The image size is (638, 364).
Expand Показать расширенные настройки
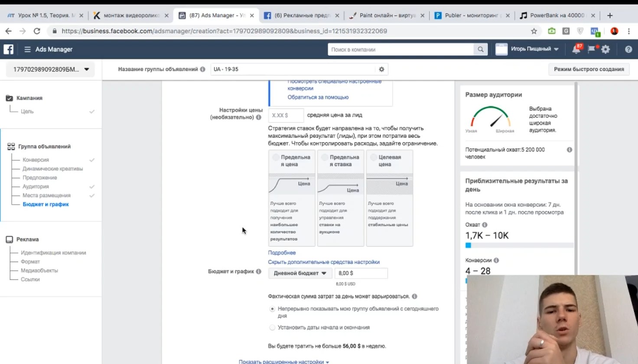[283, 361]
